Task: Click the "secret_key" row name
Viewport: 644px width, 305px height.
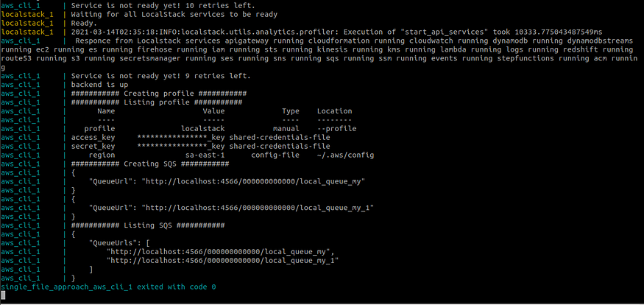Action: [93, 147]
